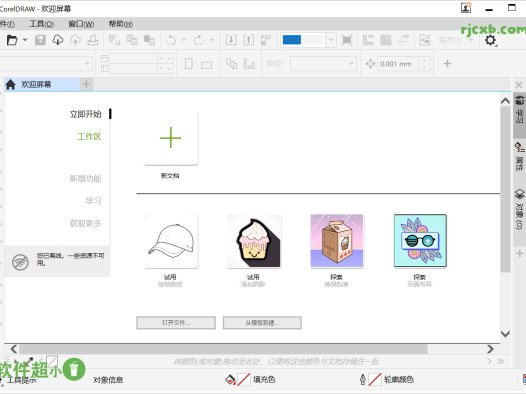Select 新增功能 in welcome sidebar
The width and height of the screenshot is (526, 394).
[x=86, y=179]
